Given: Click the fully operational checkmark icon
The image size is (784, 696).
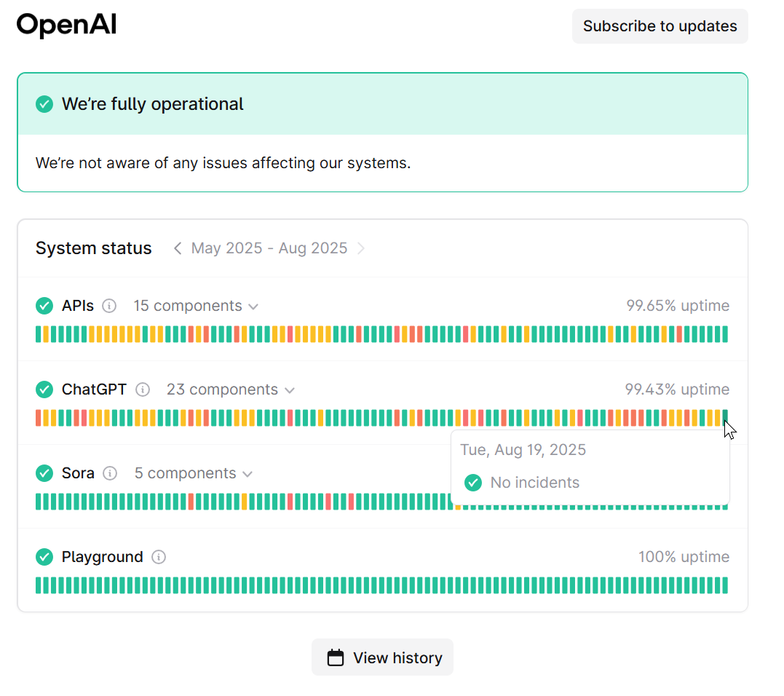Looking at the screenshot, I should [x=44, y=104].
